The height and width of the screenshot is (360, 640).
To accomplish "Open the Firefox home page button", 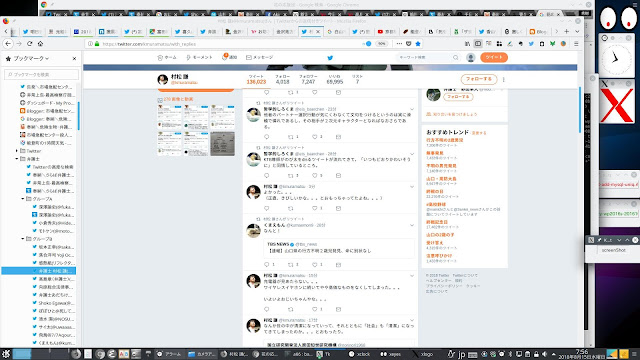I will pos(40,44).
